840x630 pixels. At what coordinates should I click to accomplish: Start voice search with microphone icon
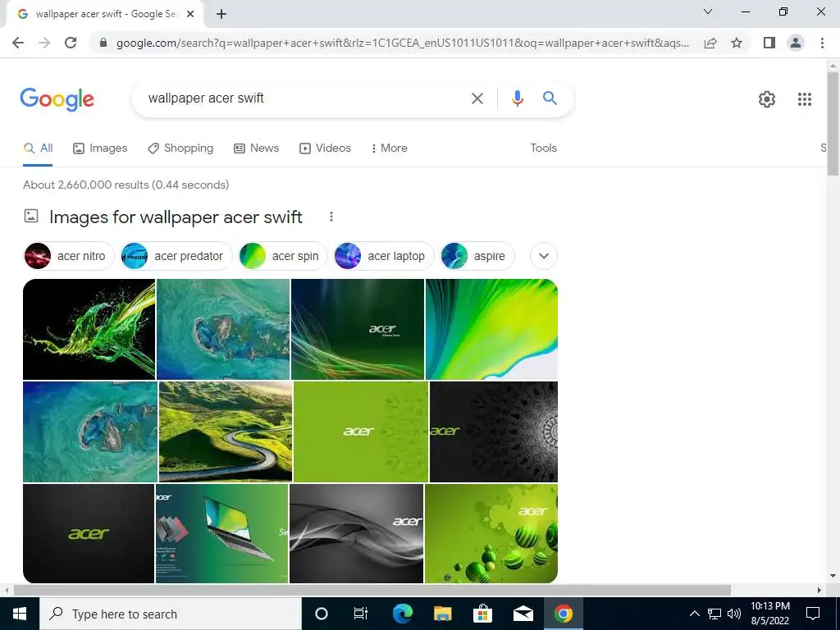[517, 98]
